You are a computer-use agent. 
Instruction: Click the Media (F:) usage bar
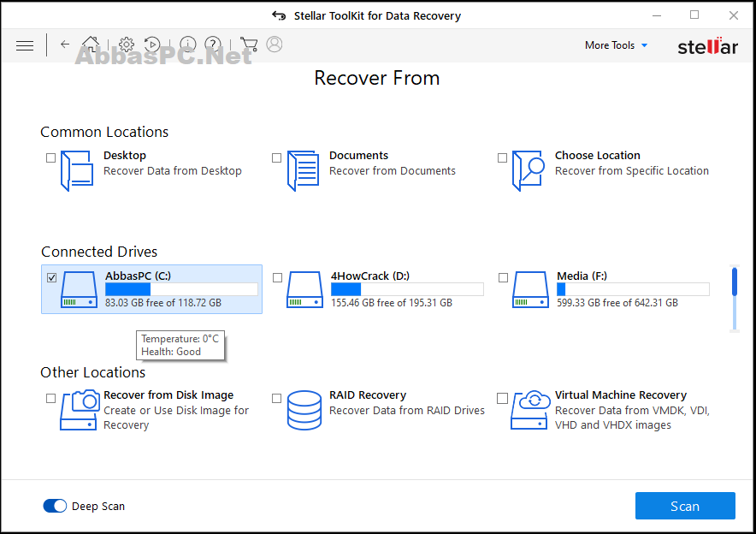tap(633, 289)
